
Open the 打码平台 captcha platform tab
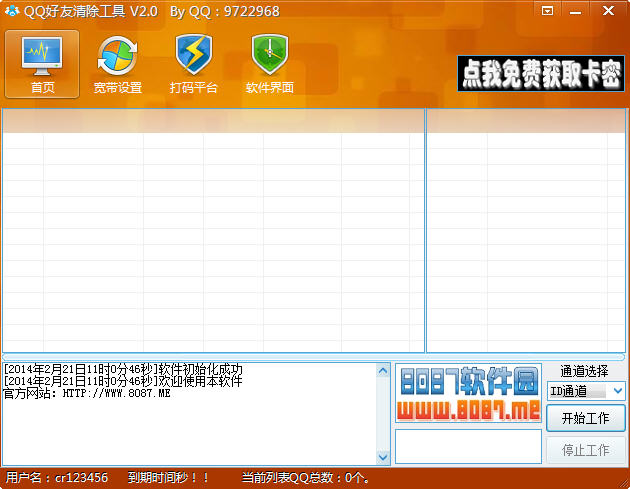[x=193, y=64]
